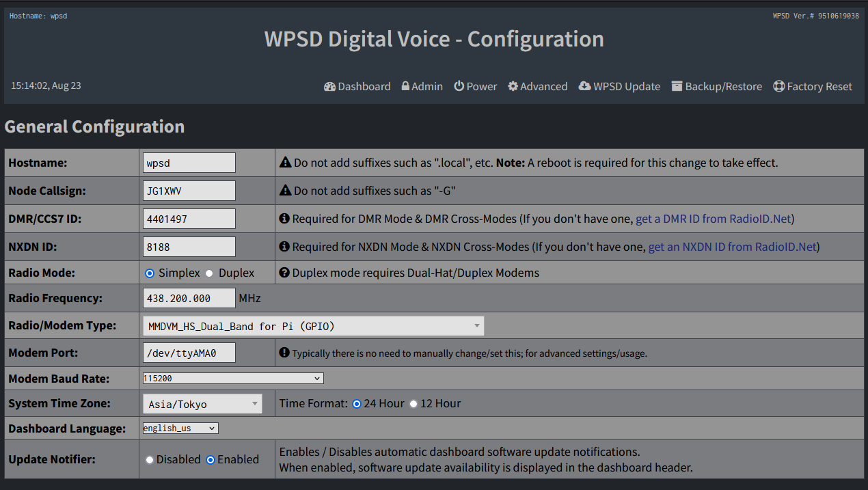Click the WPSD Update cloud download icon
The width and height of the screenshot is (868, 490).
(584, 86)
